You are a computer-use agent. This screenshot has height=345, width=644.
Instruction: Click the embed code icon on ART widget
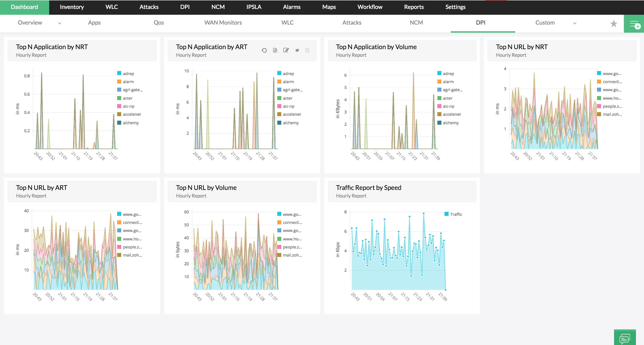click(x=275, y=50)
